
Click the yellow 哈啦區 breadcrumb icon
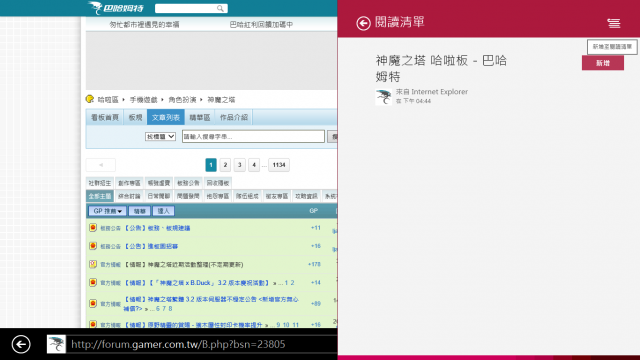(90, 99)
